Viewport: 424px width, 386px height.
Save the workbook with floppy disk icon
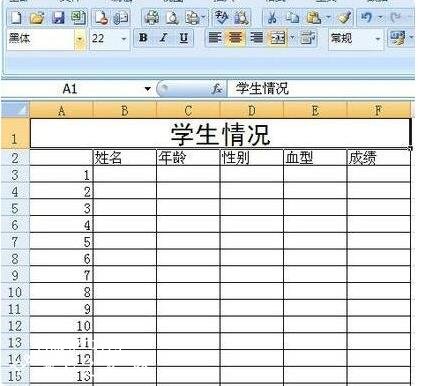58,18
